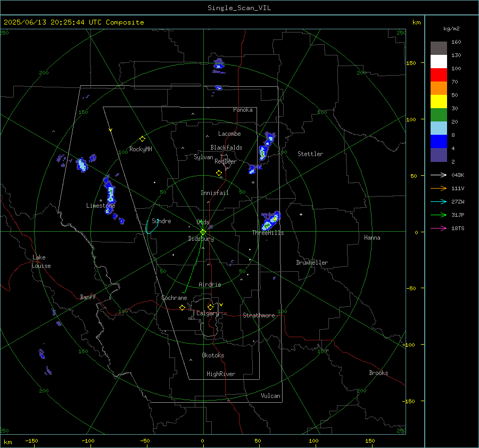This screenshot has height=448, width=479.
Task: Click the northernmost storm cell near 150 ring
Action: click(x=219, y=66)
